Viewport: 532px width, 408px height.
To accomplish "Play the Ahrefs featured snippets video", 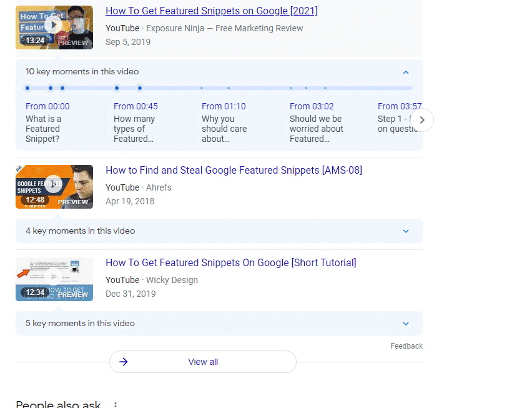I will (x=54, y=186).
